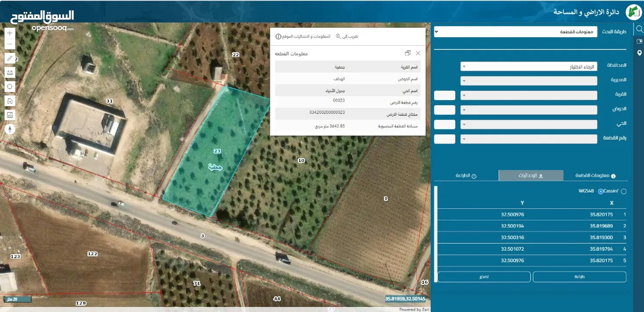Screen dimensions: 644x312
Task: Click the basin code input box
Action: click(x=445, y=110)
